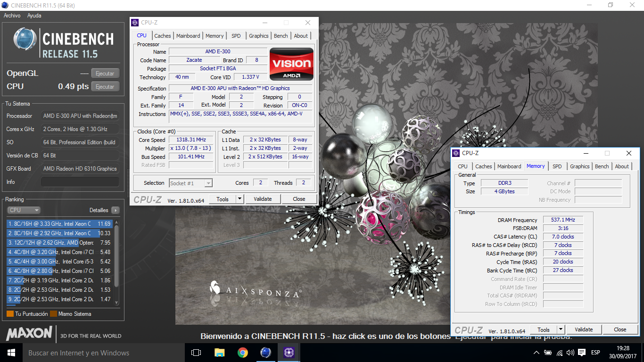Open File Explorer from the taskbar

pyautogui.click(x=219, y=353)
